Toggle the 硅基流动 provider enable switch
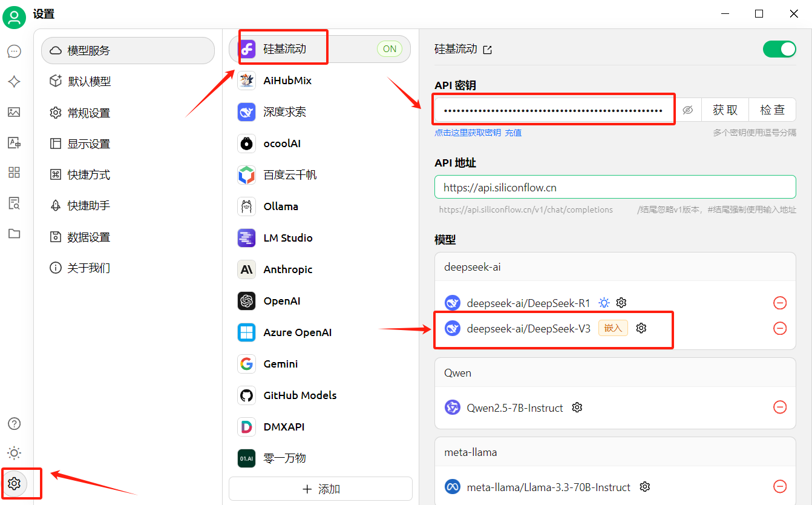812x505 pixels. pos(779,49)
